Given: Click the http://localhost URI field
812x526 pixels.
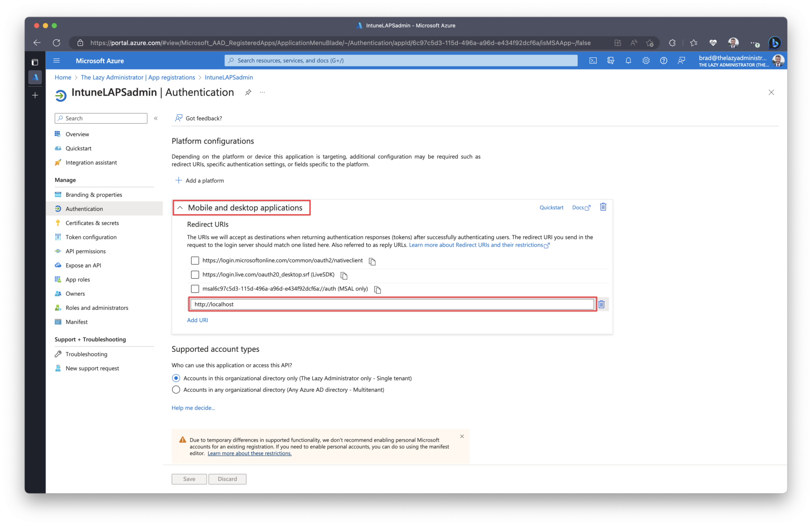Looking at the screenshot, I should (x=392, y=304).
